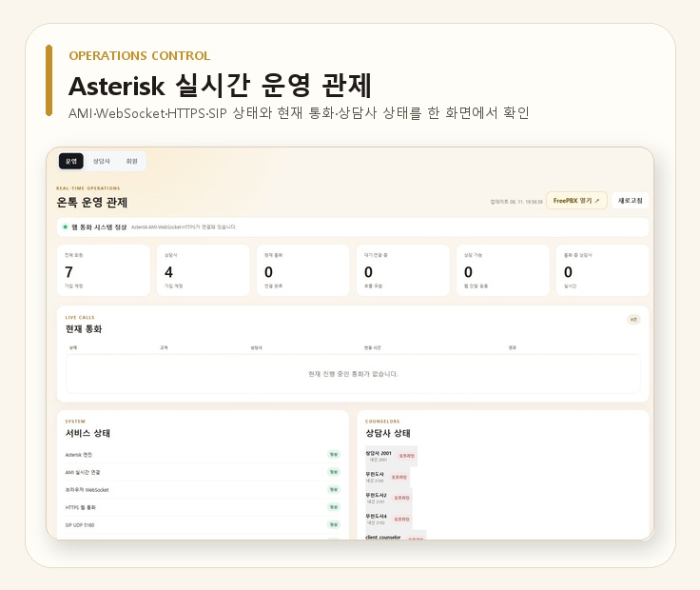Viewport: 700px width, 590px height.
Task: Click the 정상 badge for HTTPS 웹 통화
Action: [x=334, y=507]
